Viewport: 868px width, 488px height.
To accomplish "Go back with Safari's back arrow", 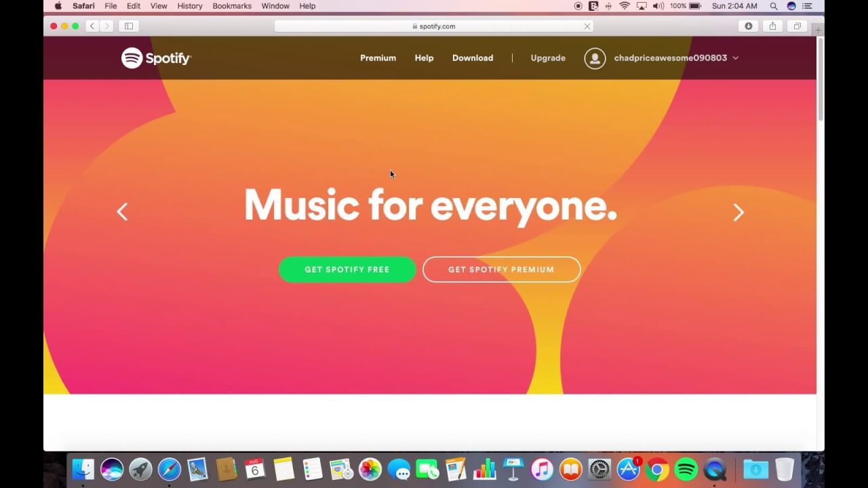I will [x=92, y=26].
